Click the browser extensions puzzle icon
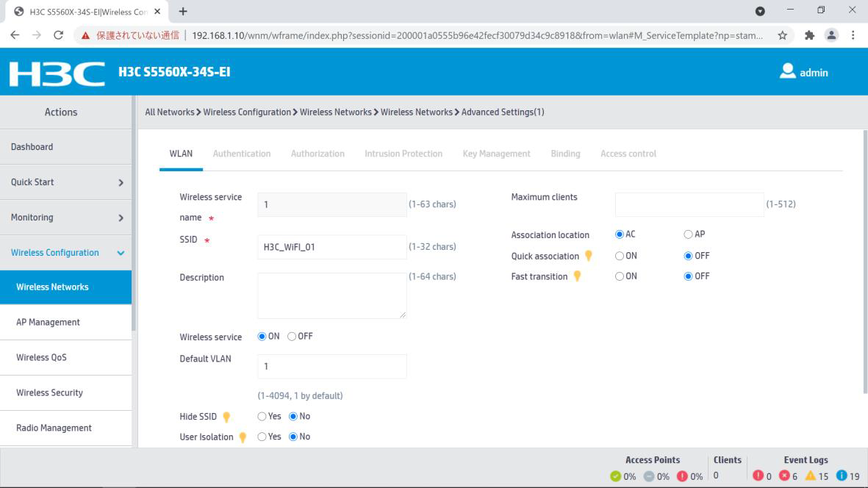The height and width of the screenshot is (488, 868). tap(809, 35)
